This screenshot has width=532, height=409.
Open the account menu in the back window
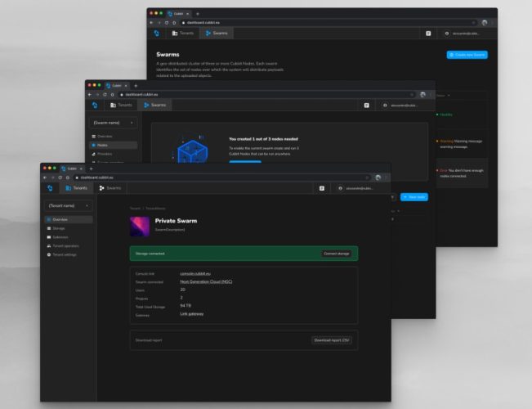462,34
